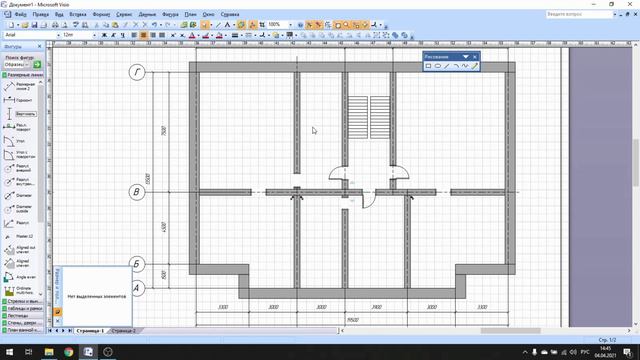Toggle center text alignment option

click(143, 35)
